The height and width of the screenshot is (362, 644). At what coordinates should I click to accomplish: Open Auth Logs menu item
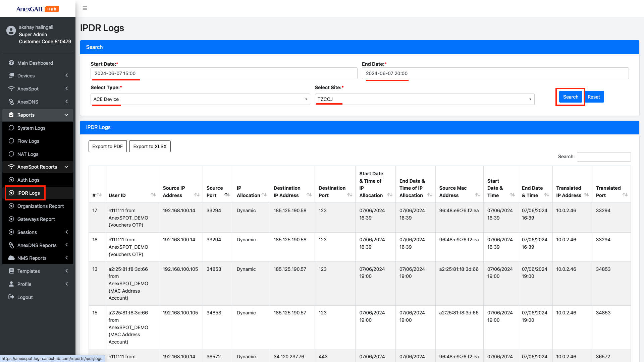(x=28, y=180)
